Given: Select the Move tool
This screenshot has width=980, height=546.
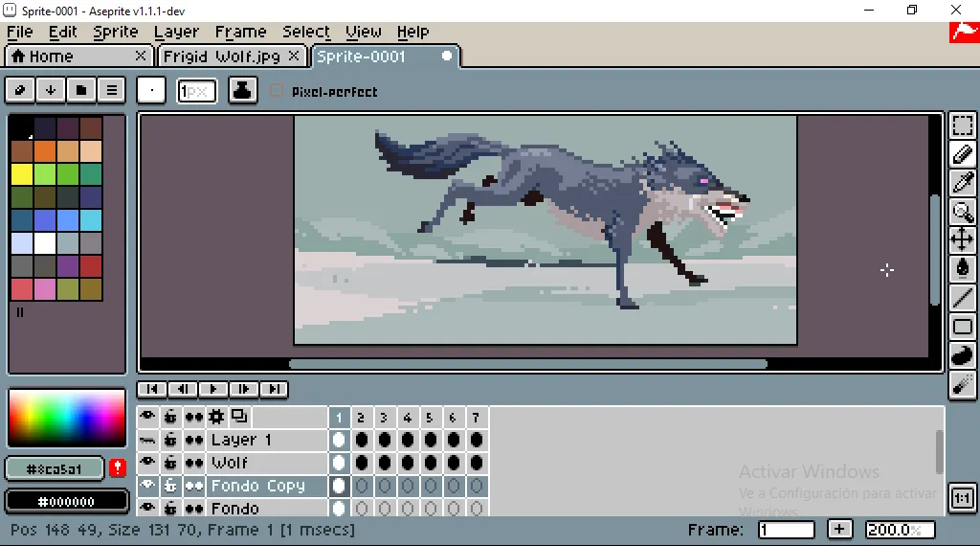Looking at the screenshot, I should pyautogui.click(x=963, y=240).
